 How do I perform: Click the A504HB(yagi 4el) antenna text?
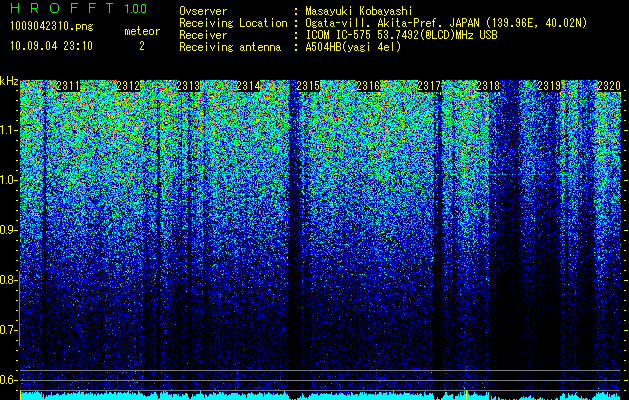353,47
